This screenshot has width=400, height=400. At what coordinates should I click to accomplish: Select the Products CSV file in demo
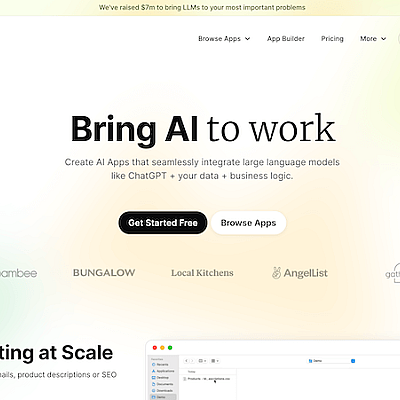[x=207, y=379]
